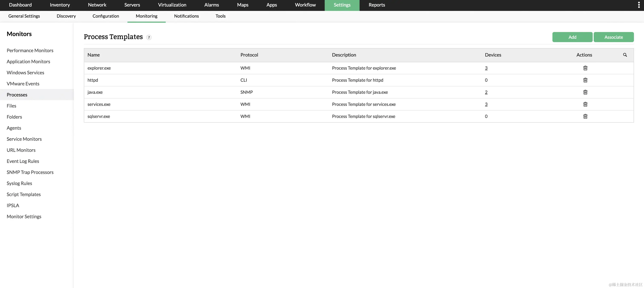The width and height of the screenshot is (644, 288).
Task: Open Windows Services in sidebar
Action: click(x=25, y=72)
